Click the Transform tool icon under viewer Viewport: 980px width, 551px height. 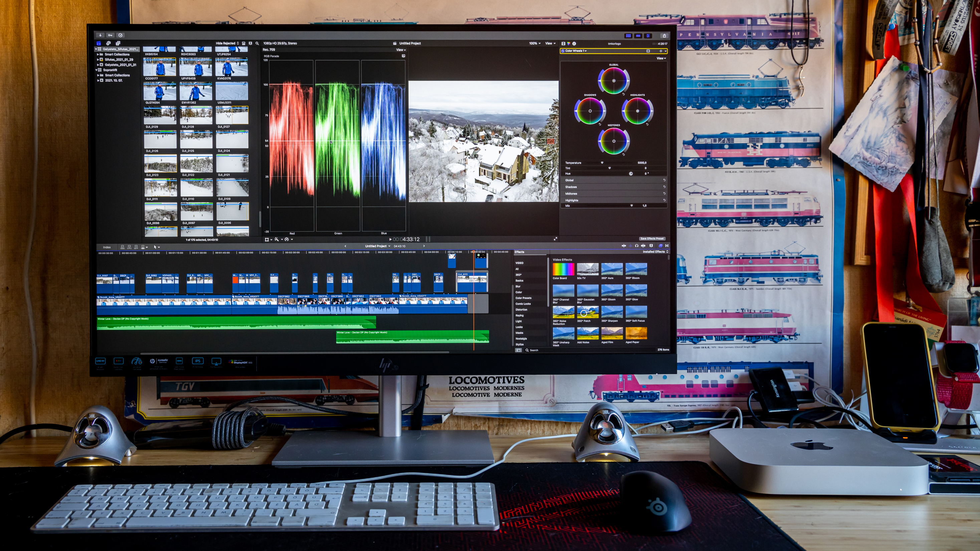(x=267, y=240)
